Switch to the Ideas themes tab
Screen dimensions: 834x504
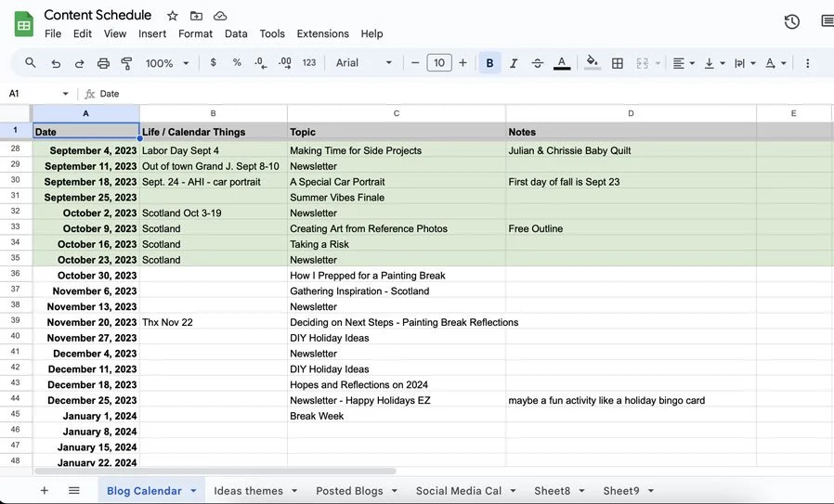pyautogui.click(x=248, y=491)
